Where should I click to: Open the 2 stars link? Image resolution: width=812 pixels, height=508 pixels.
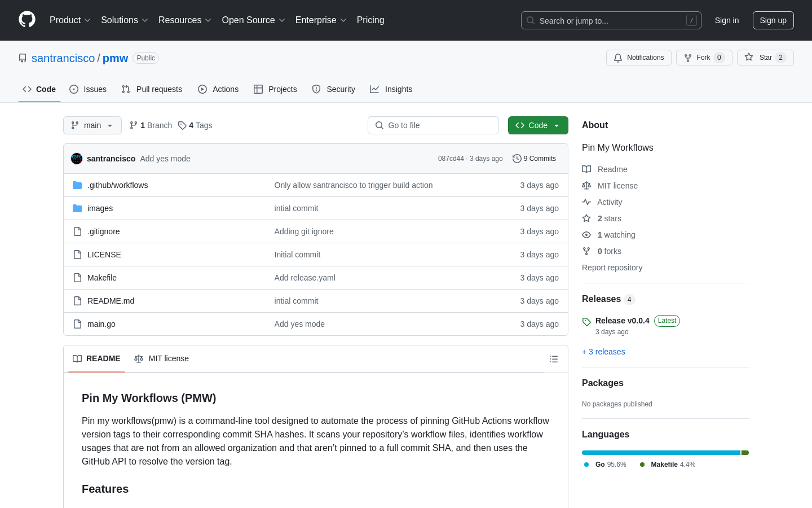click(x=602, y=218)
